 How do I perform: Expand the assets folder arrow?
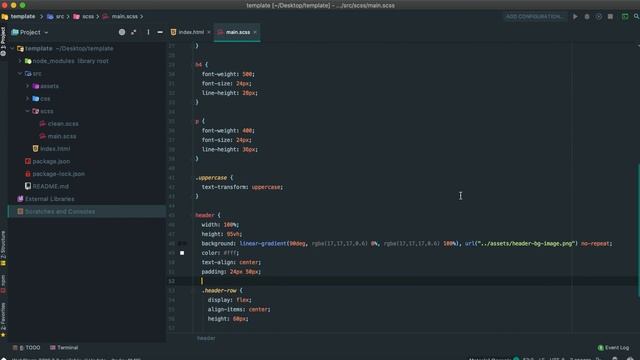point(27,86)
